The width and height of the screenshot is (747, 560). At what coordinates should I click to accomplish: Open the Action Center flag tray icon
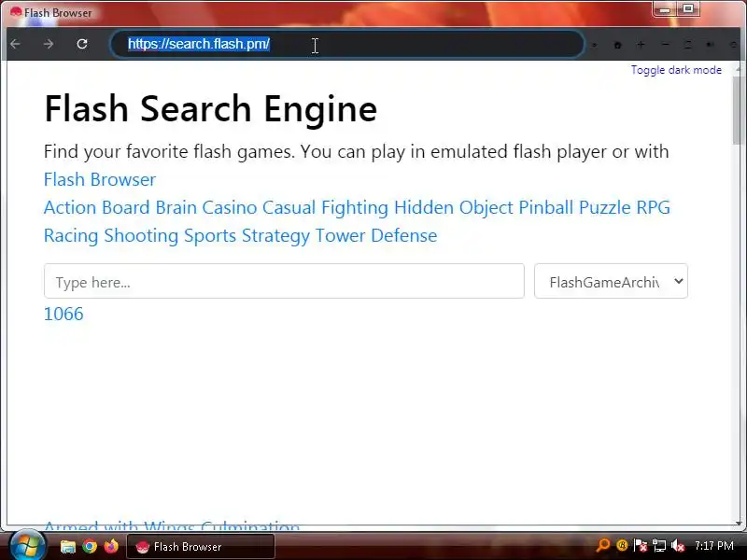tap(641, 545)
